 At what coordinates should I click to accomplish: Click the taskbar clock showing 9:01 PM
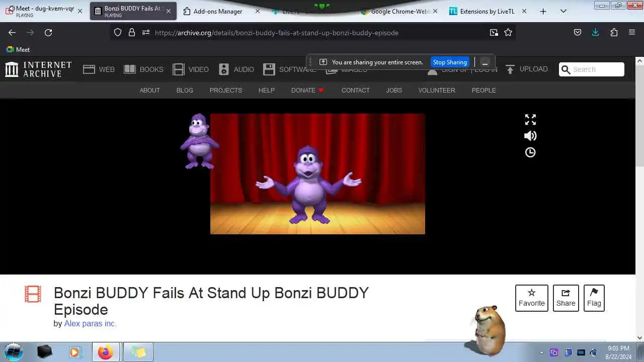pyautogui.click(x=618, y=352)
